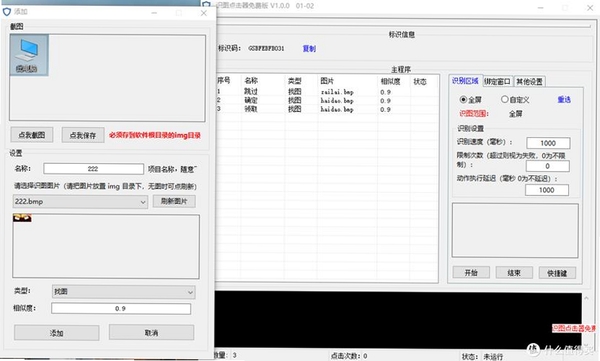
Task: Click the 点我截图 button
Action: pos(32,135)
